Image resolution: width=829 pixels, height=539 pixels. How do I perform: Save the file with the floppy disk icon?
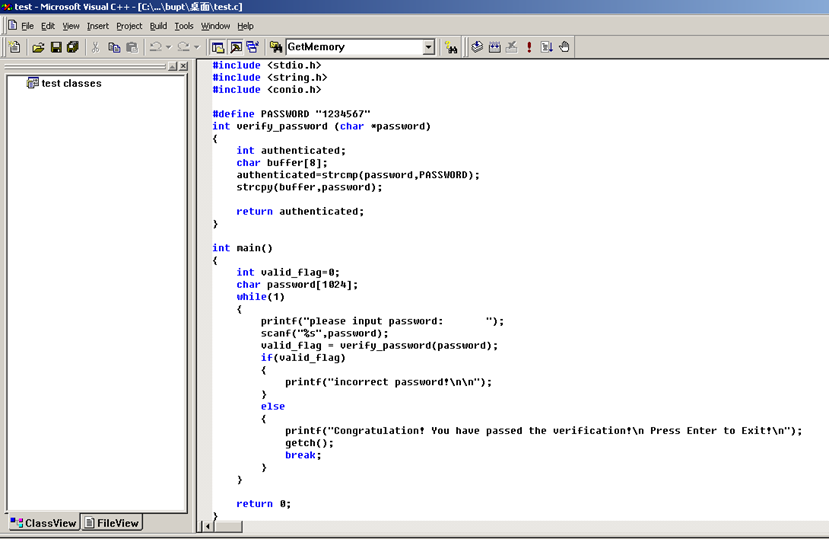pyautogui.click(x=56, y=47)
